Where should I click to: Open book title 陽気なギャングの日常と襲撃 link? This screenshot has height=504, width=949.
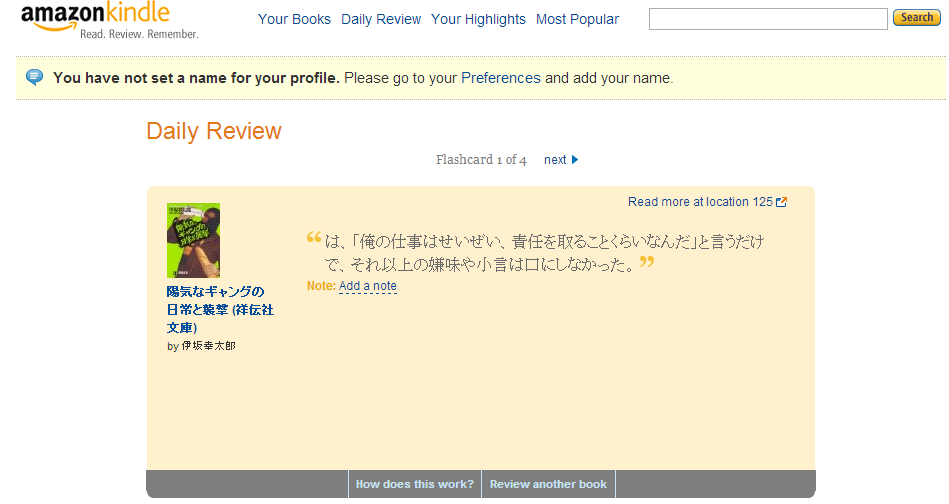tap(220, 309)
